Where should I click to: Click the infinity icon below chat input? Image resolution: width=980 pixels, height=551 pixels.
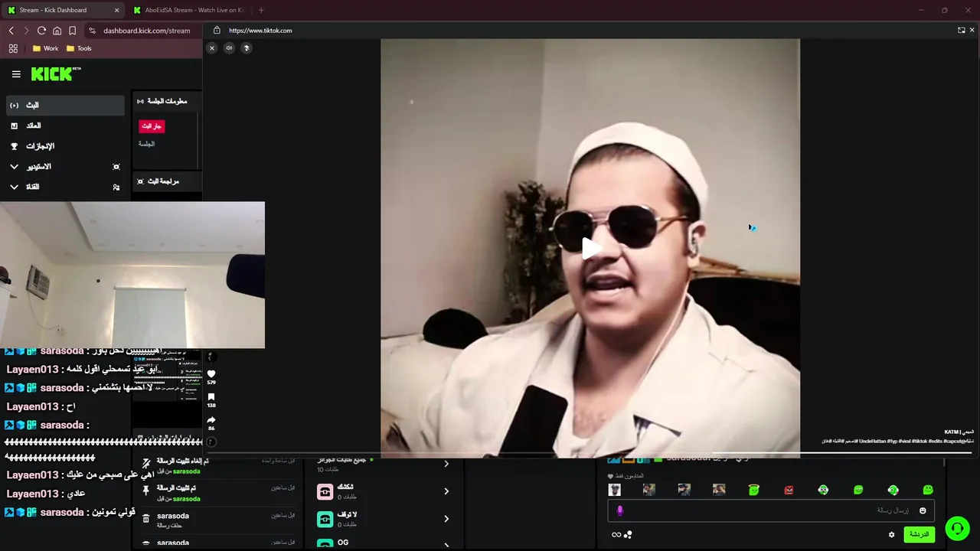[x=616, y=535]
